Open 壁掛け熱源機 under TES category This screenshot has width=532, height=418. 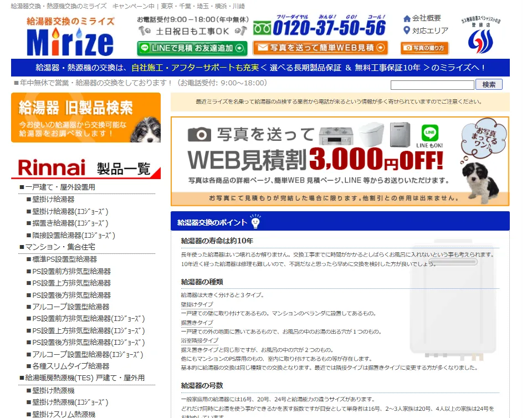pyautogui.click(x=53, y=390)
